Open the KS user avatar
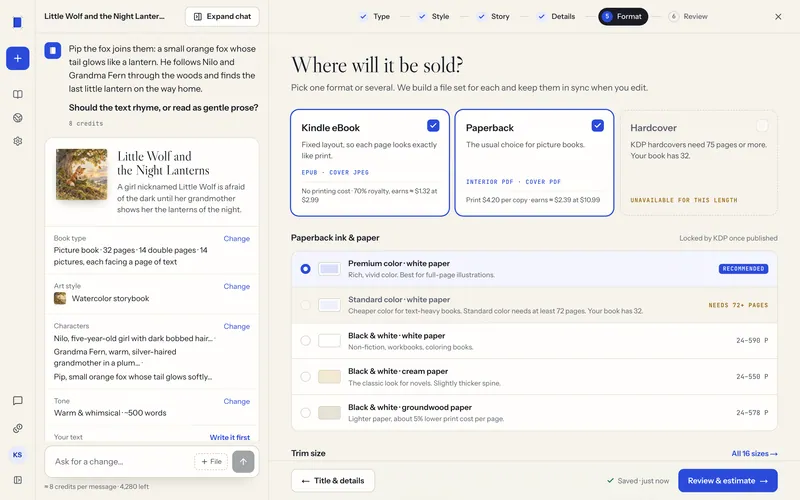 click(17, 455)
